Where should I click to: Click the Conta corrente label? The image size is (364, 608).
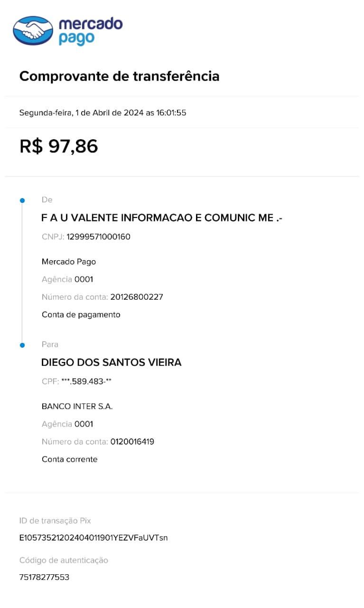[70, 459]
